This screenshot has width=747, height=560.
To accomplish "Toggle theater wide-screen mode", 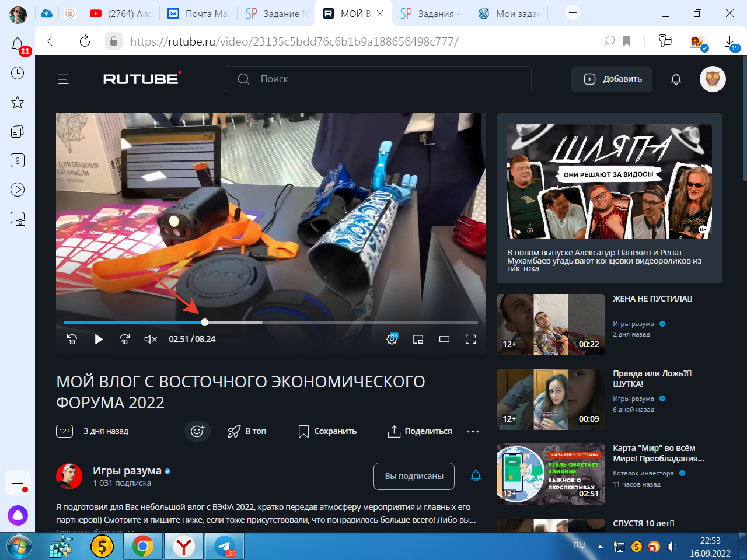I will click(444, 339).
